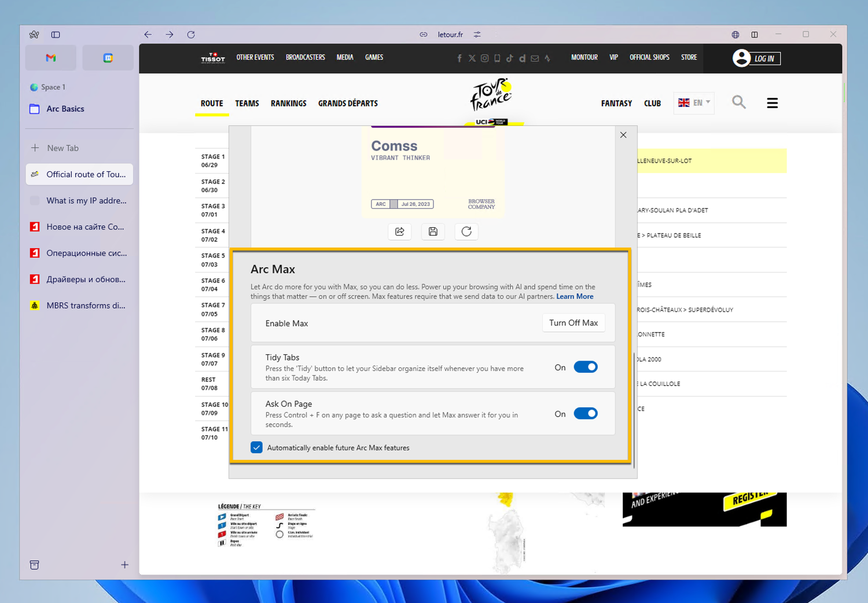Image resolution: width=868 pixels, height=603 pixels.
Task: Open the Instagram icon in site header
Action: point(485,58)
